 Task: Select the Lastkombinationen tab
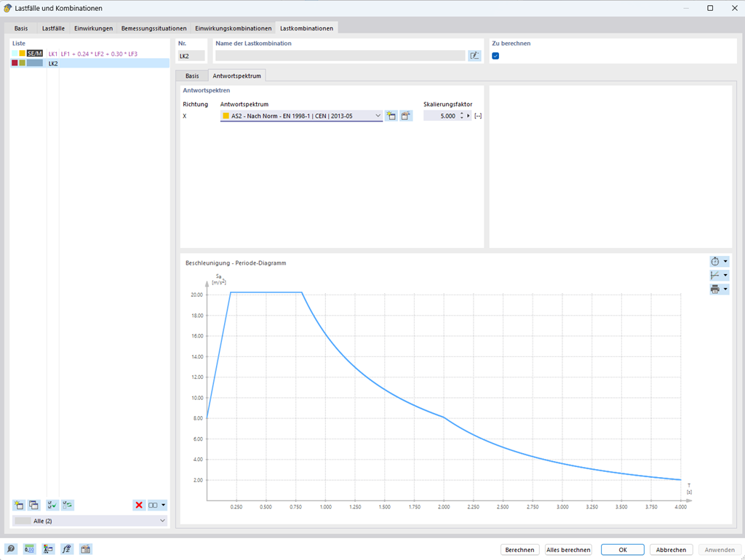(306, 28)
